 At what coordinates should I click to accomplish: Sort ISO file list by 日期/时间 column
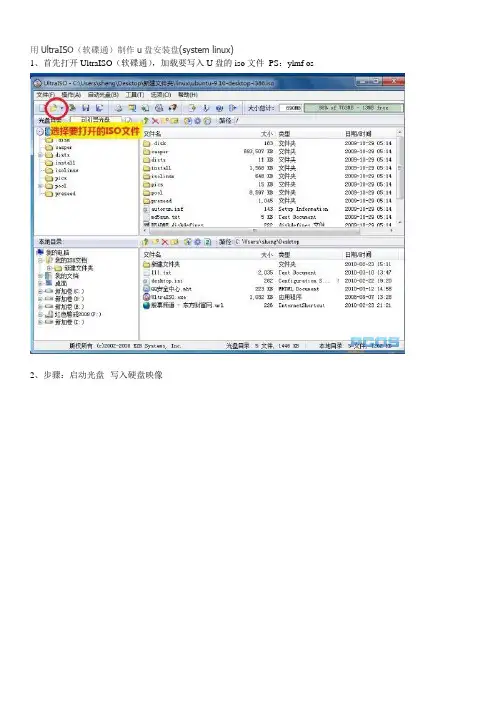coord(358,134)
